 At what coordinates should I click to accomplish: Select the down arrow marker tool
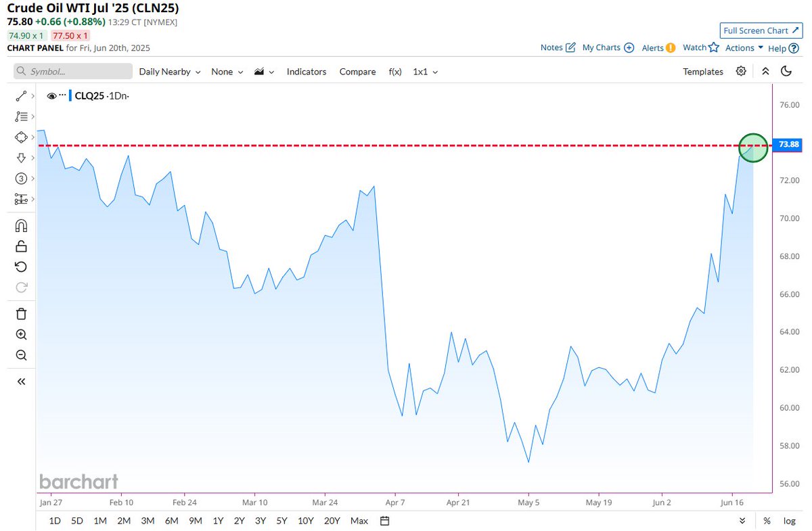coord(20,158)
